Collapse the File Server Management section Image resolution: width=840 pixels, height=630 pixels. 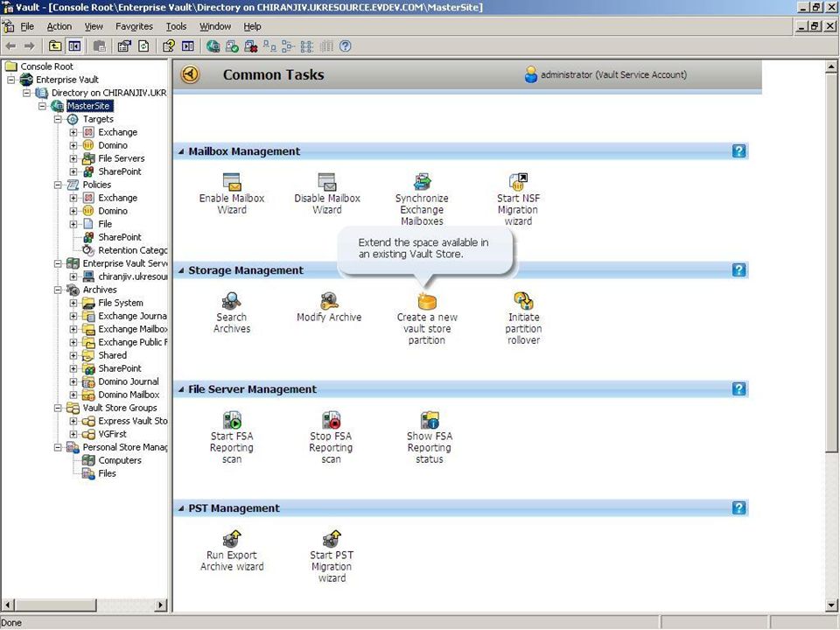coord(181,389)
